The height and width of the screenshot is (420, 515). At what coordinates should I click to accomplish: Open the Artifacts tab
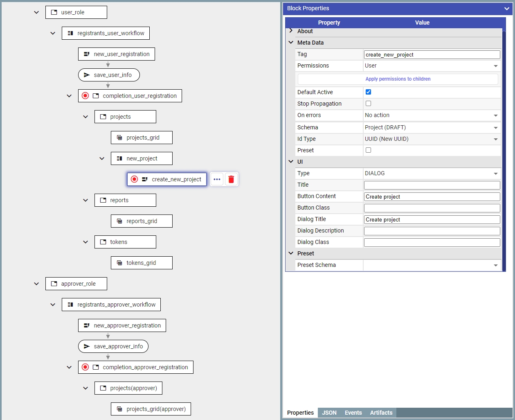point(381,413)
